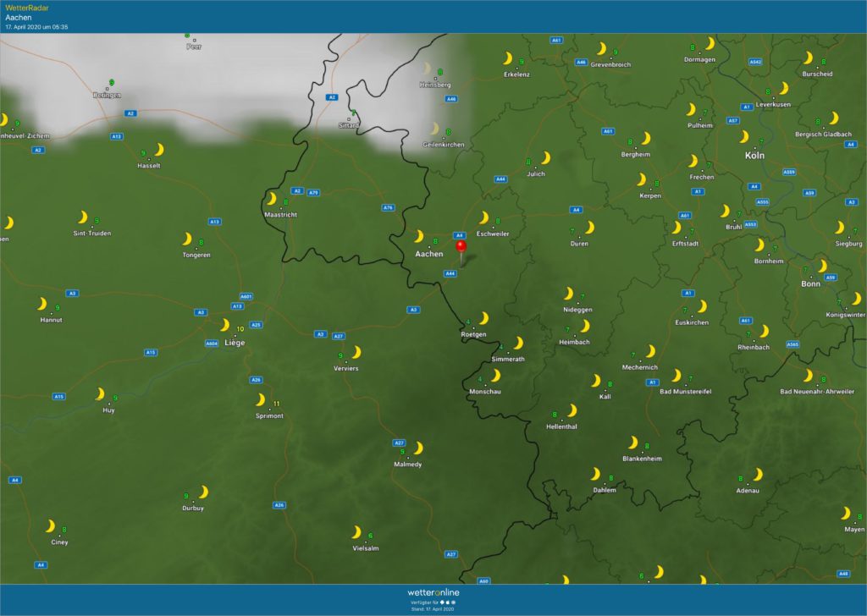
Task: Click the Heimbach town label
Action: [575, 343]
